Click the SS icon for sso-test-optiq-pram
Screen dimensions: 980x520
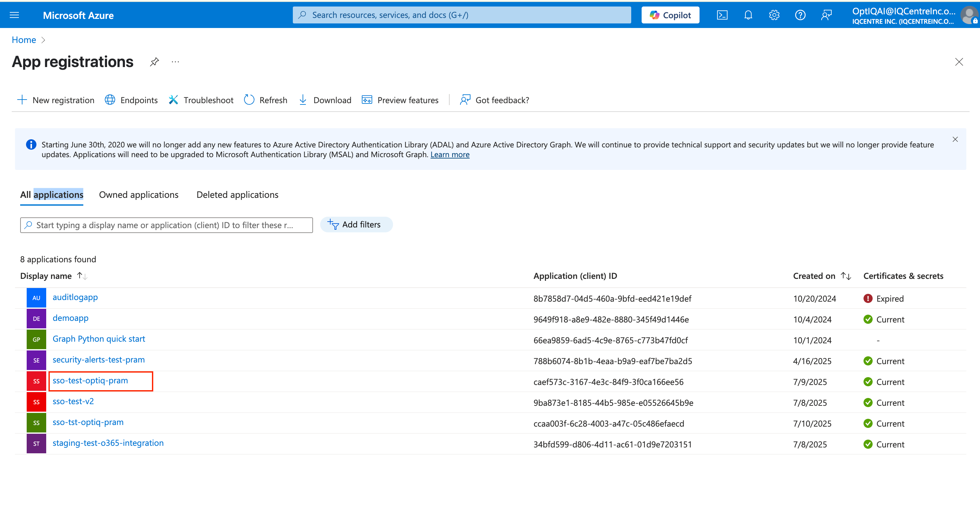pos(36,381)
